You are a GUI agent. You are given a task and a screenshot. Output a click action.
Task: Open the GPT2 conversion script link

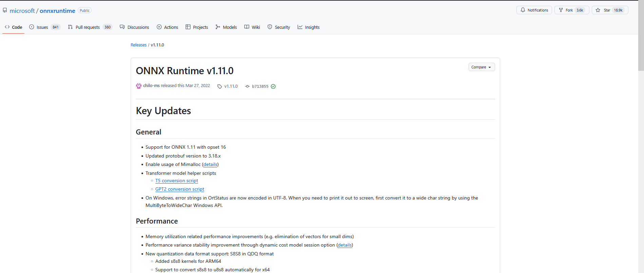(x=180, y=189)
